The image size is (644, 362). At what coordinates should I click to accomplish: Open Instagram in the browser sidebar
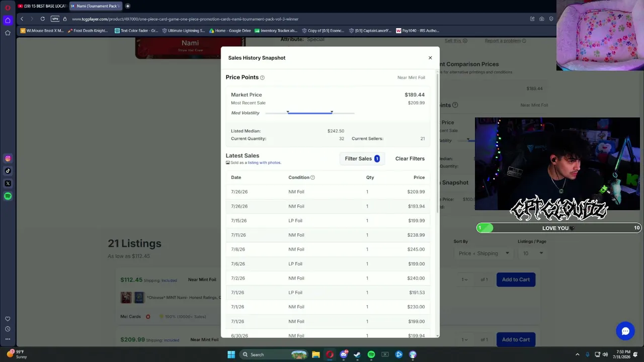[8, 158]
